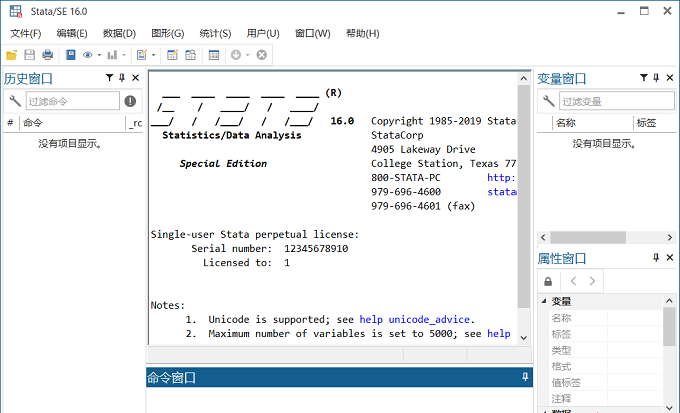Click the Log book icon
This screenshot has height=413, width=680.
[x=70, y=55]
